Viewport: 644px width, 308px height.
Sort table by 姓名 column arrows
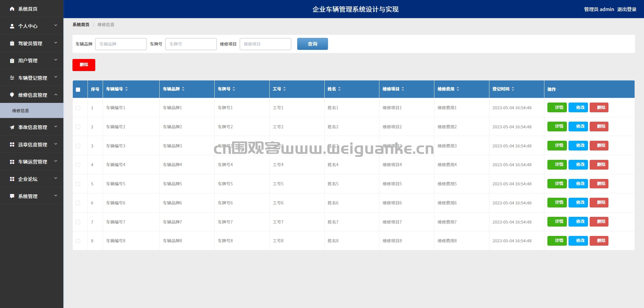[x=339, y=89]
